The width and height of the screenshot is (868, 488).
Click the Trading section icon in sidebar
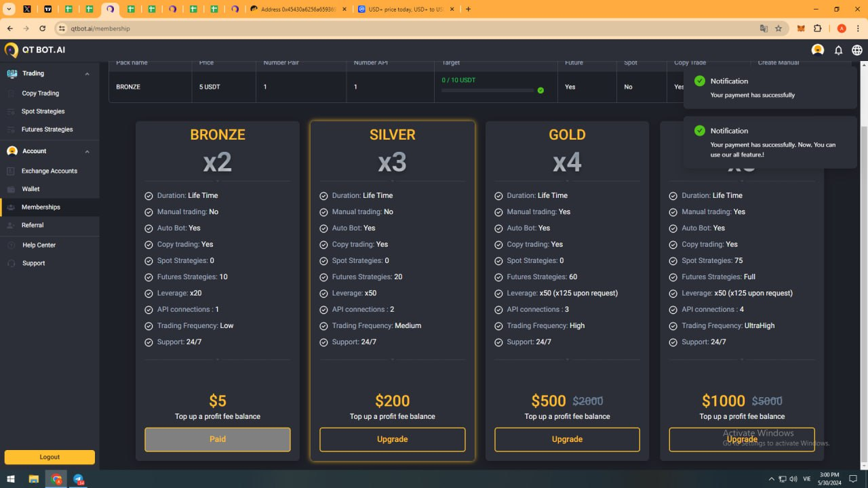click(x=12, y=73)
